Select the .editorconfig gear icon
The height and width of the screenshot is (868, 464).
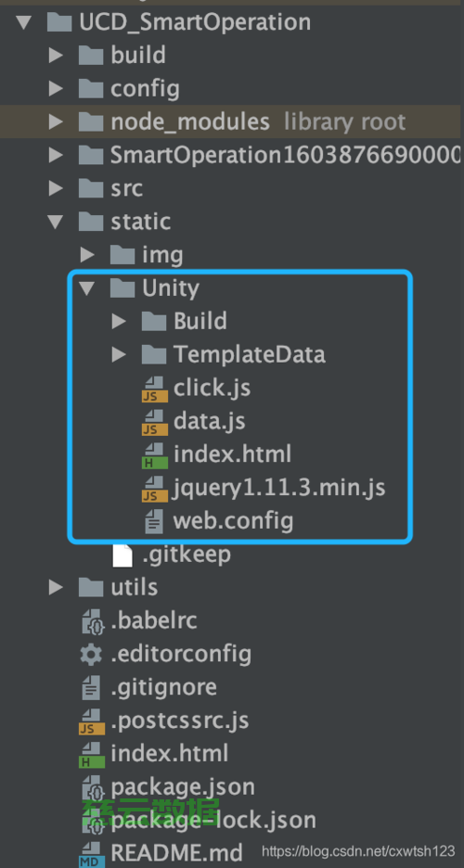tap(91, 655)
